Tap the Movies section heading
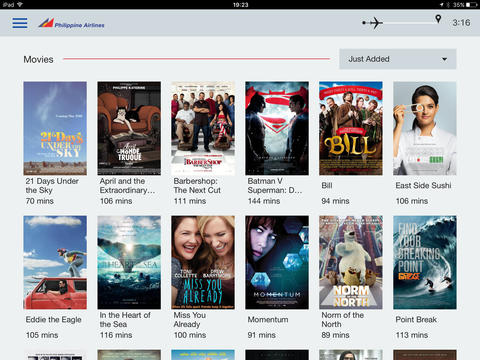The image size is (480, 360). pyautogui.click(x=38, y=59)
